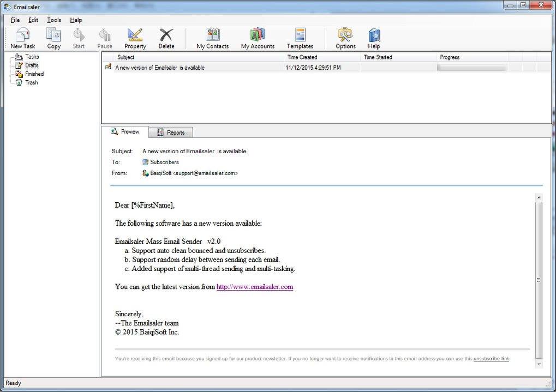Click the unsubscribe link
This screenshot has width=556, height=392.
tap(491, 359)
